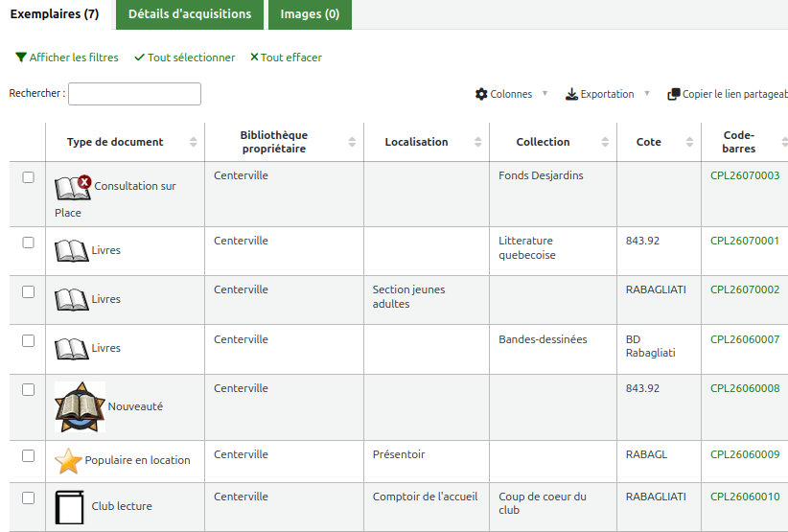Open the Colonnes dropdown arrow
788x532 pixels.
(x=545, y=93)
